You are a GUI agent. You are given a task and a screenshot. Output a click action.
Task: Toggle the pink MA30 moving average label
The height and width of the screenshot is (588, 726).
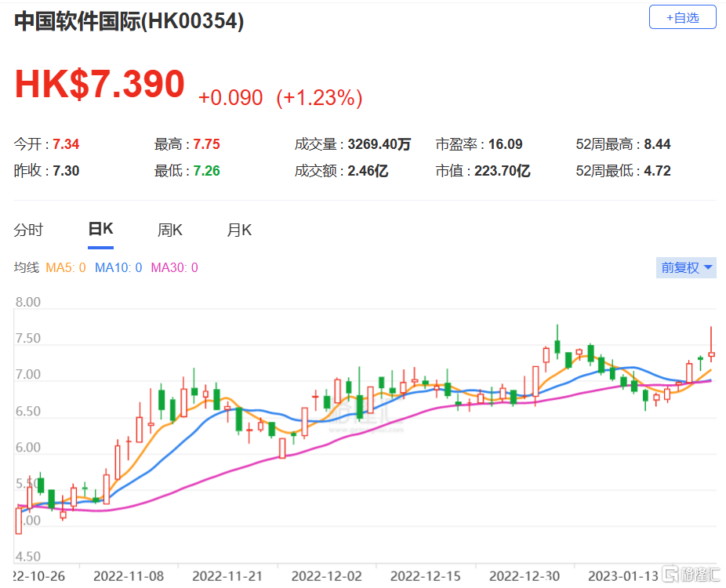(174, 268)
